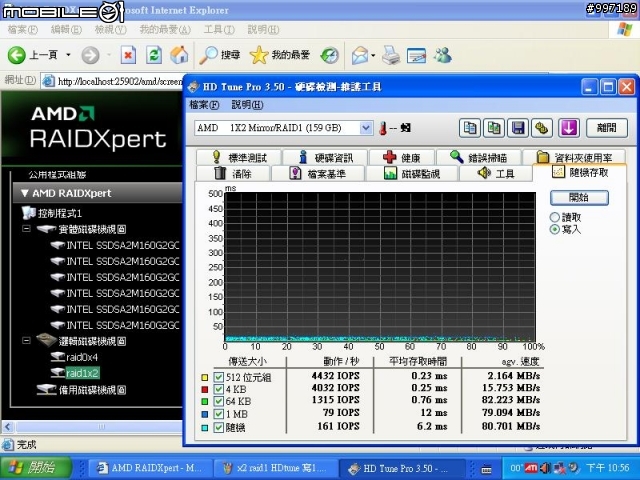The width and height of the screenshot is (640, 480).
Task: Click green 64 KB color swatch
Action: point(205,402)
